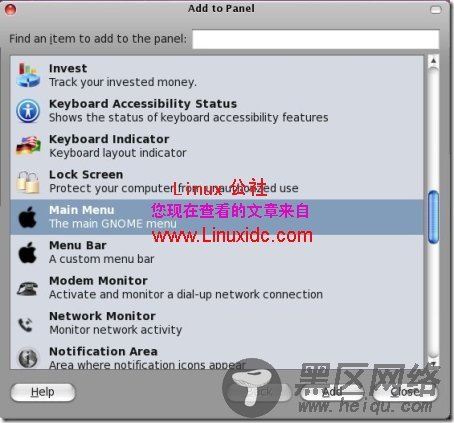This screenshot has height=423, width=454.
Task: Select the Keyboard Accessibility Status title
Action: point(143,104)
